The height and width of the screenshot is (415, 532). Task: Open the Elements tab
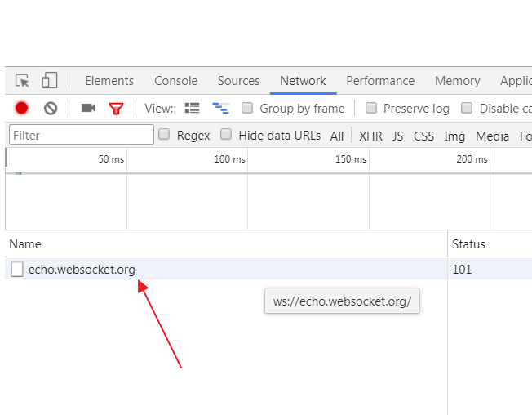click(x=109, y=81)
